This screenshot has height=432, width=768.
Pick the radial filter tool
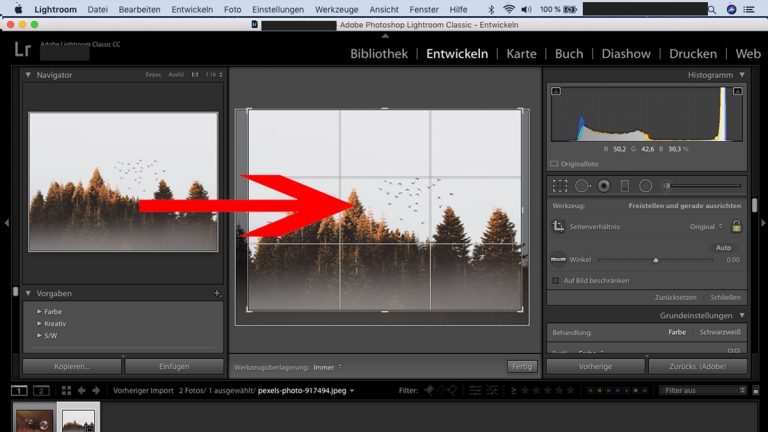click(645, 185)
